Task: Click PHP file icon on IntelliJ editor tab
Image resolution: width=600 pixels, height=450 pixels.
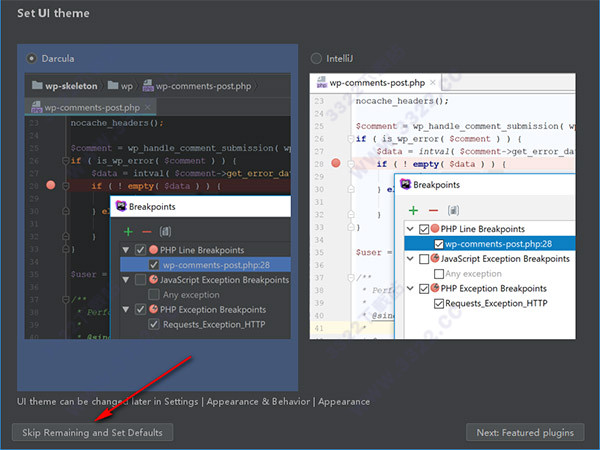Action: pyautogui.click(x=321, y=82)
